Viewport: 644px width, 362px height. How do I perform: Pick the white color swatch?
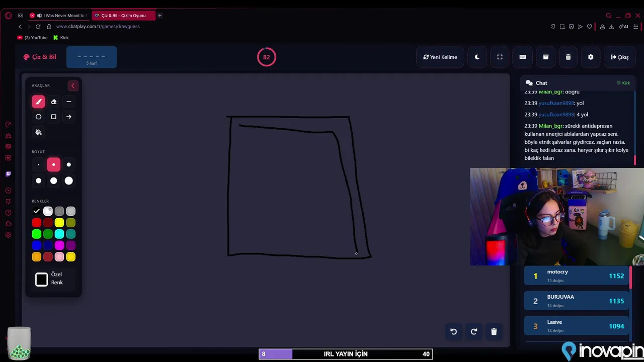tap(48, 211)
